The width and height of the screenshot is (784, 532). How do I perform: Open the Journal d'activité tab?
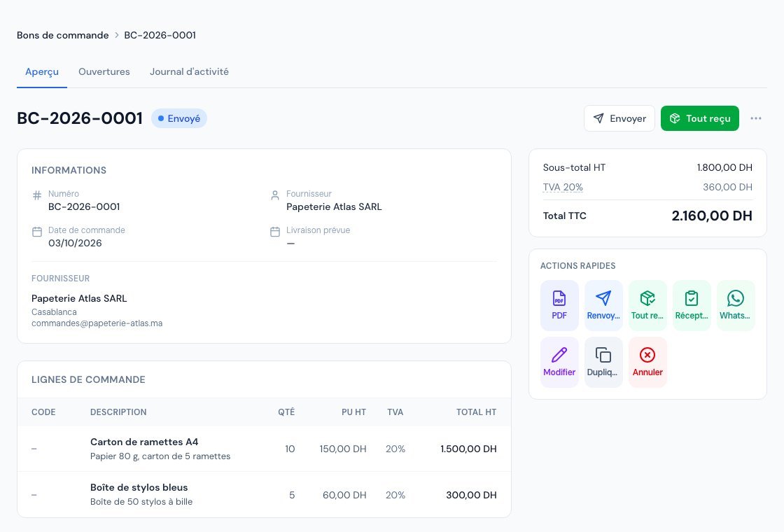[189, 72]
